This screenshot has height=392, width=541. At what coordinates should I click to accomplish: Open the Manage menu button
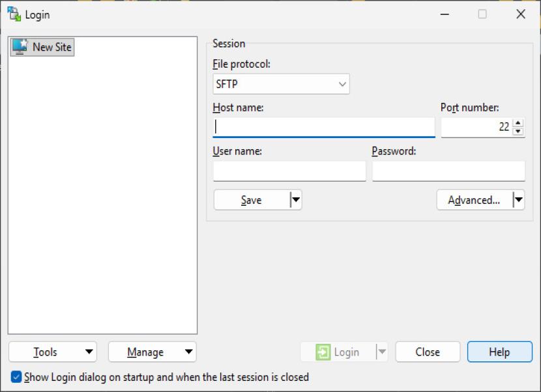(152, 352)
